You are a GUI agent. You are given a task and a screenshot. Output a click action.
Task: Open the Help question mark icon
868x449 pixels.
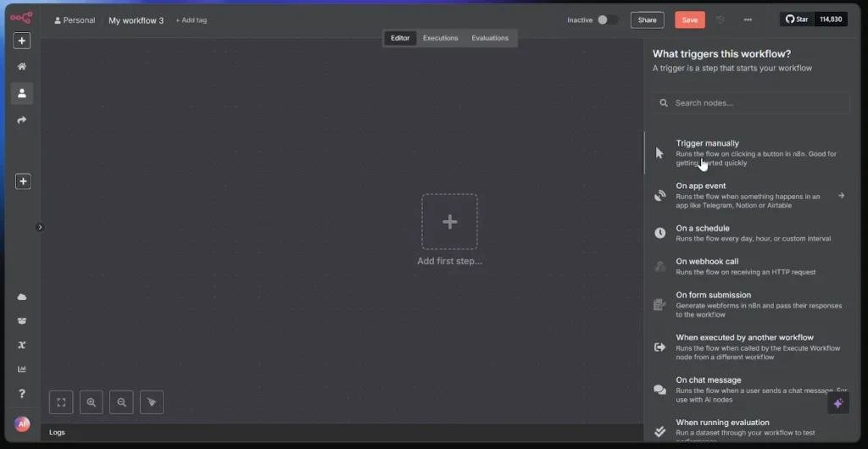tap(22, 394)
